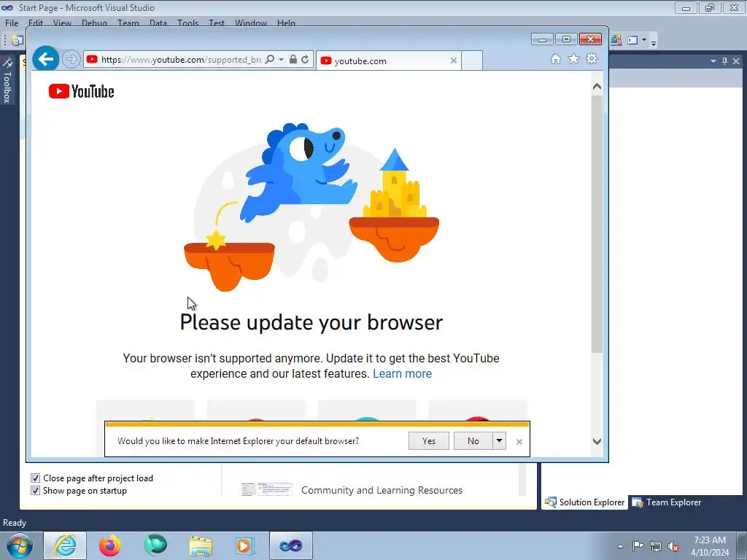Screen dimensions: 747x560
Task: Launch Firefox from the taskbar
Action: coord(110,545)
